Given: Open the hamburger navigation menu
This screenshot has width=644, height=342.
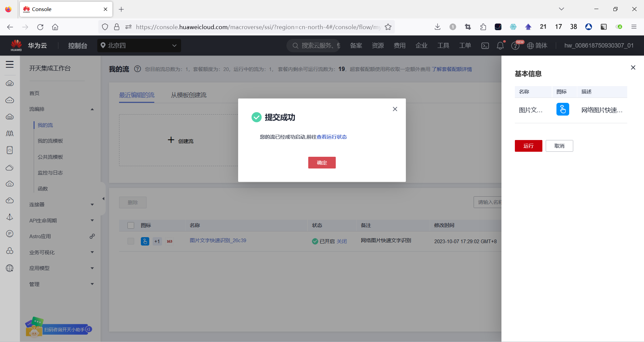Looking at the screenshot, I should 9,64.
